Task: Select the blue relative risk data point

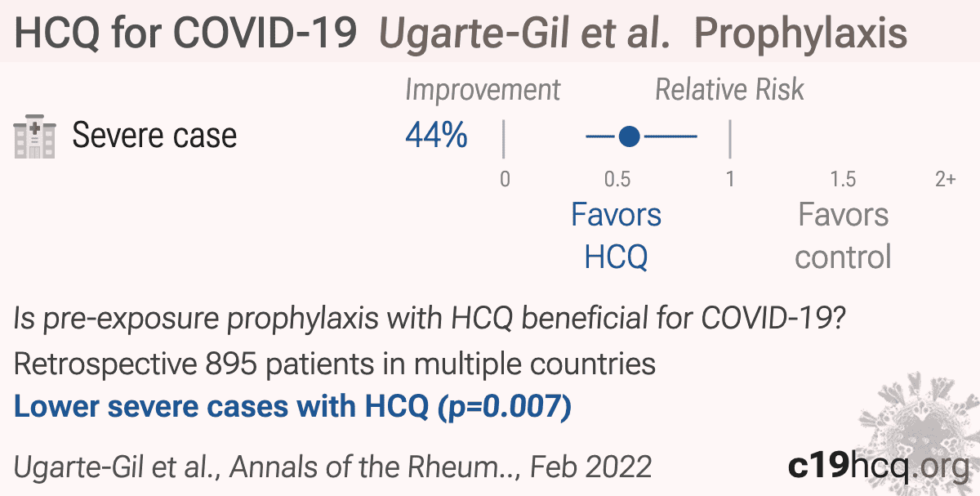Action: click(x=628, y=136)
